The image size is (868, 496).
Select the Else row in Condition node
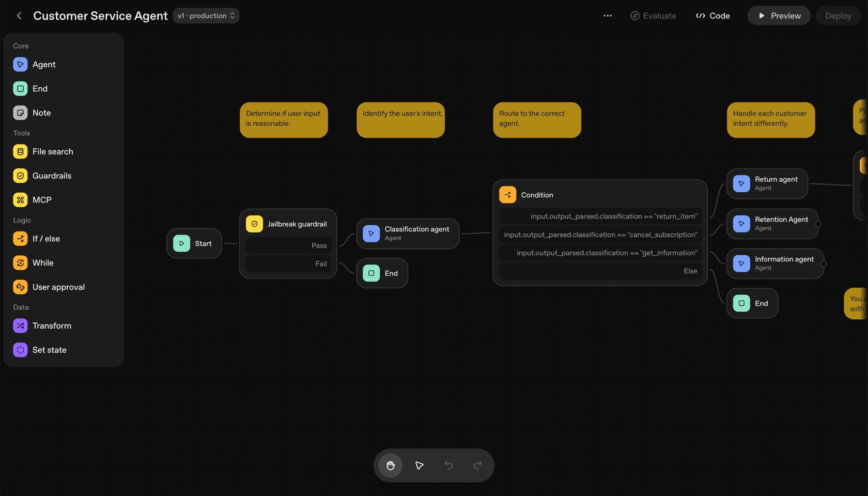click(x=600, y=271)
